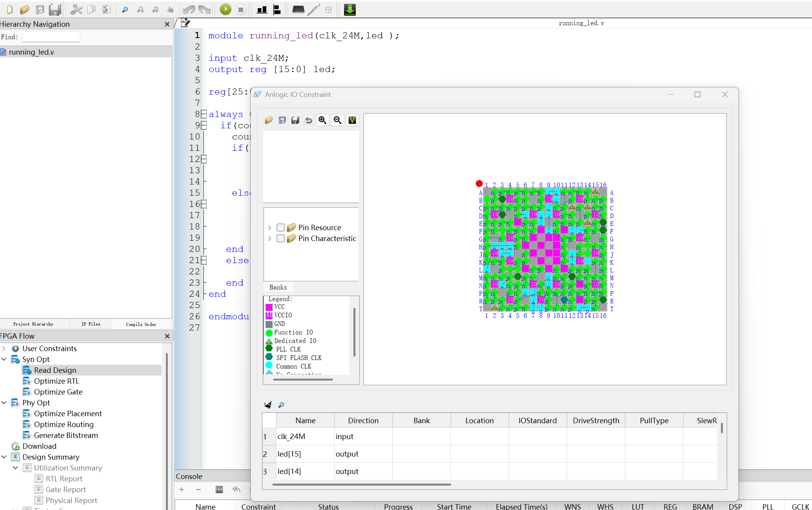The image size is (812, 510).
Task: Collapse the Syn Opt flow section
Action: [4, 359]
